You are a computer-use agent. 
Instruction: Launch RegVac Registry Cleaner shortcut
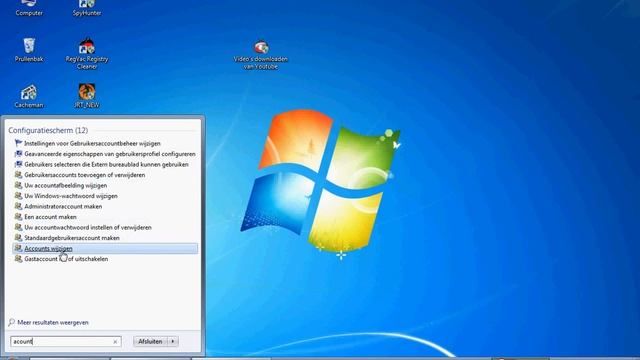point(87,53)
